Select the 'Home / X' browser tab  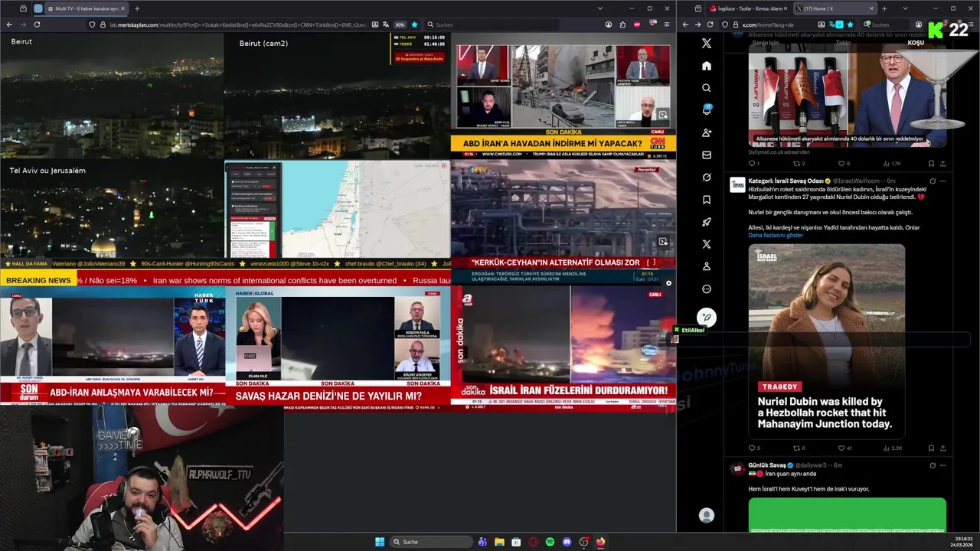835,8
